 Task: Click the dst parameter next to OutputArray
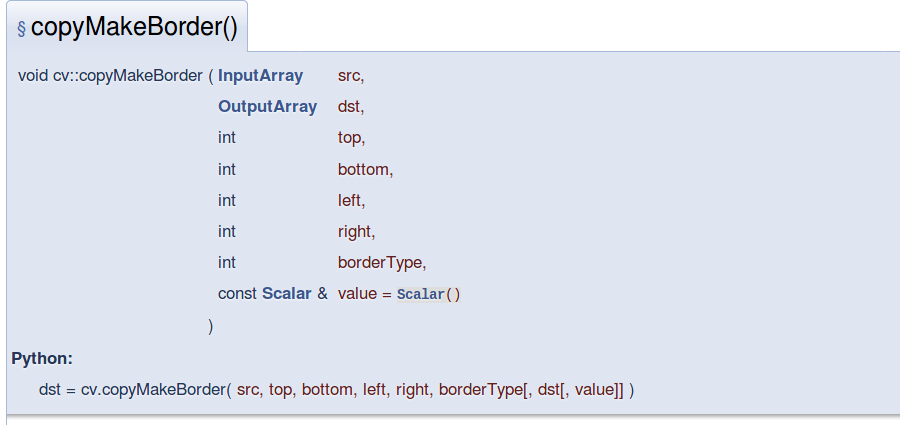coord(350,107)
